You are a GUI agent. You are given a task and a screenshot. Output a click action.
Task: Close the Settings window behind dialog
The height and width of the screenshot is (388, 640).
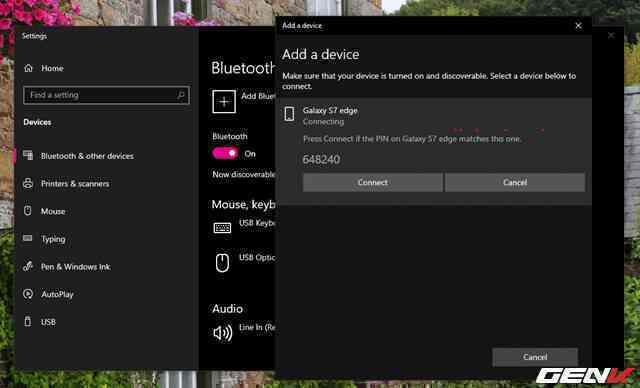tap(611, 35)
